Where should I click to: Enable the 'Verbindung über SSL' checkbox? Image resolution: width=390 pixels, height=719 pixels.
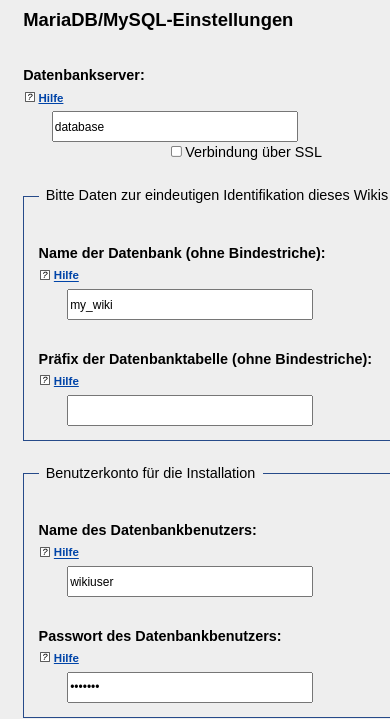click(176, 152)
